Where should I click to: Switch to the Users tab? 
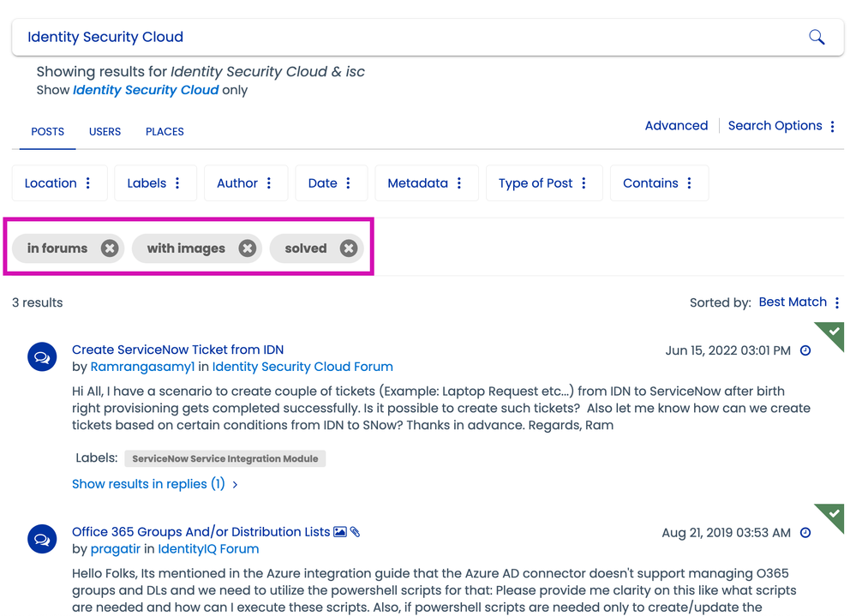(x=105, y=132)
